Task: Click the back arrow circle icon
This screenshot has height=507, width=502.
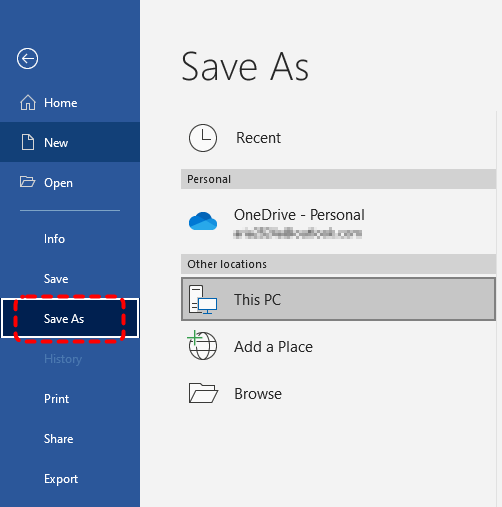Action: pyautogui.click(x=27, y=59)
